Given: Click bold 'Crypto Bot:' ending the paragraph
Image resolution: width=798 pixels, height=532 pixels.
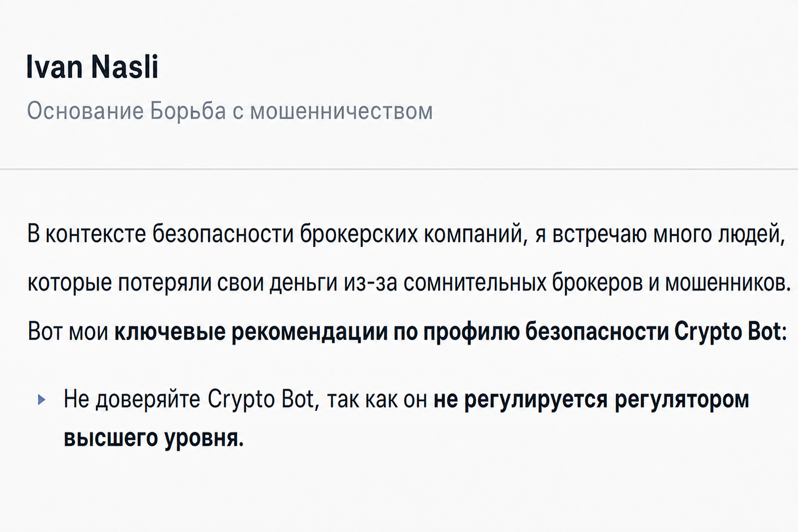Looking at the screenshot, I should tap(730, 332).
